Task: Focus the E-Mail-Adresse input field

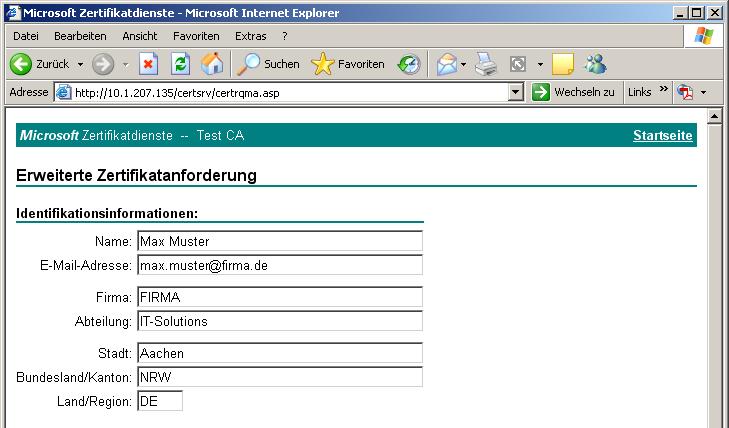Action: [279, 265]
